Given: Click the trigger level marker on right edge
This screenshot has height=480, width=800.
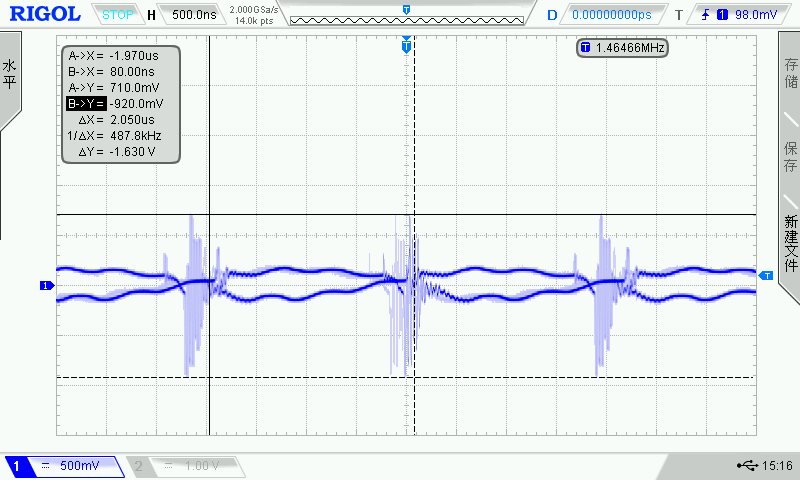Looking at the screenshot, I should pyautogui.click(x=766, y=275).
